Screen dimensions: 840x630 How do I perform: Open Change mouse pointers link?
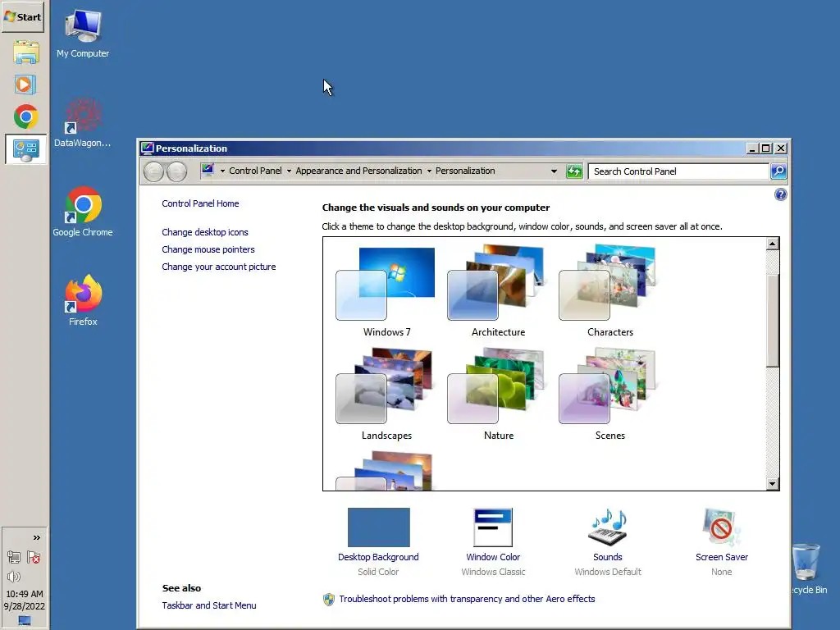[x=208, y=249]
